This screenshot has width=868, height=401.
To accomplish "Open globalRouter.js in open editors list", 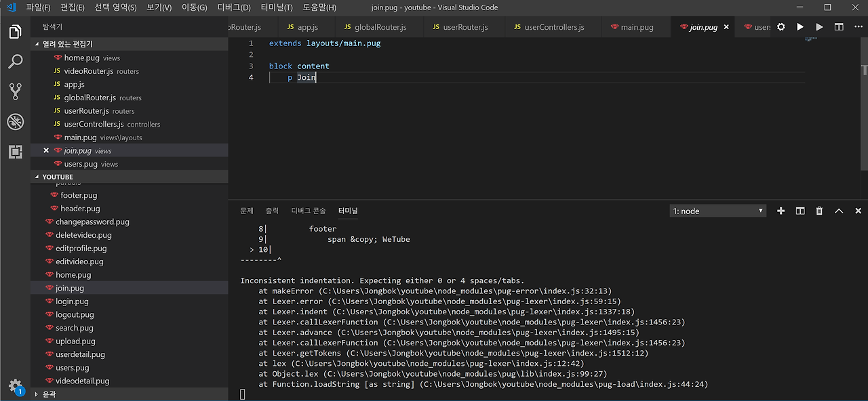I will pos(129,98).
